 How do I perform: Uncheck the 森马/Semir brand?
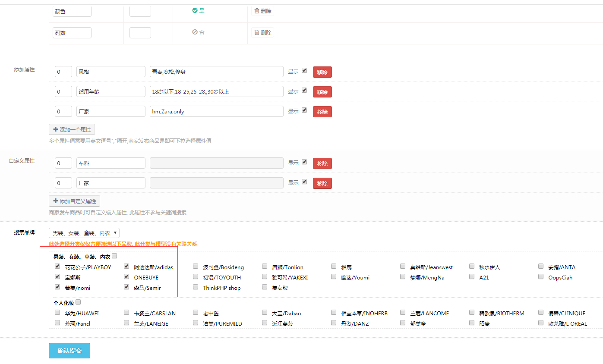[x=126, y=287]
